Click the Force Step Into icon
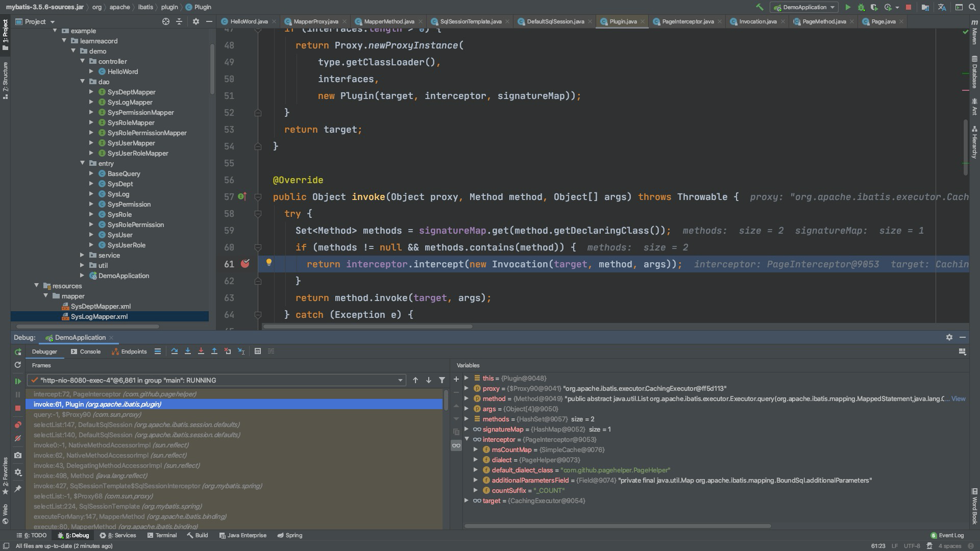 coord(201,351)
